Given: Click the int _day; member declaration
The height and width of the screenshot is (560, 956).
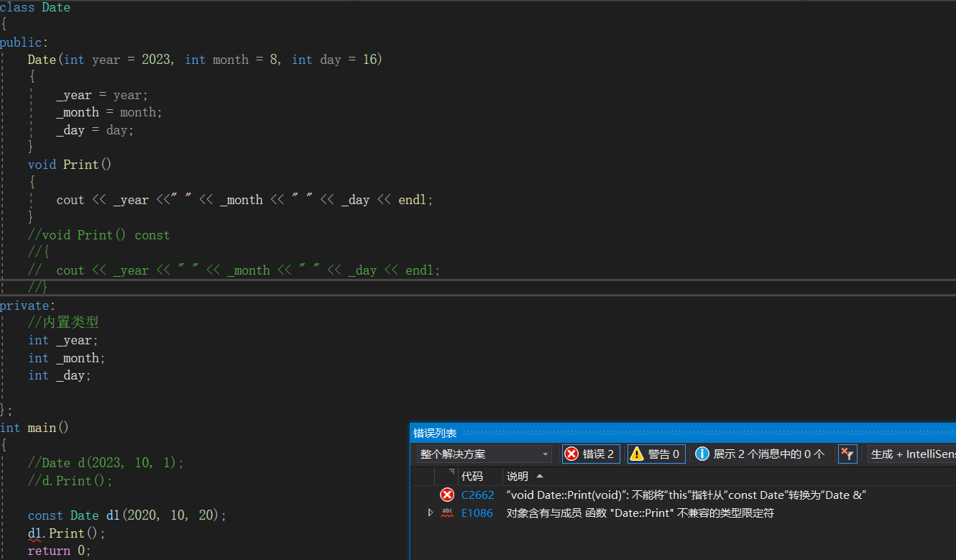Looking at the screenshot, I should point(60,375).
